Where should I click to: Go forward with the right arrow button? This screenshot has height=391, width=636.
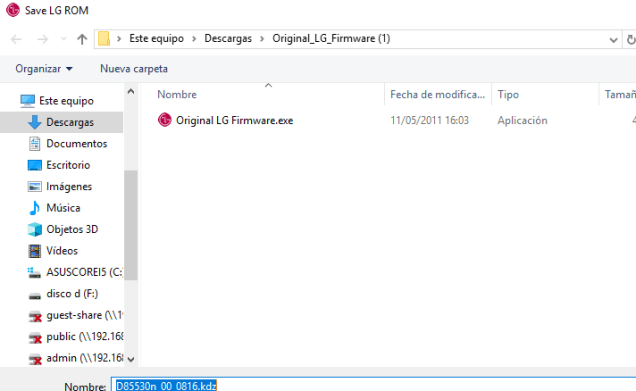[42, 39]
